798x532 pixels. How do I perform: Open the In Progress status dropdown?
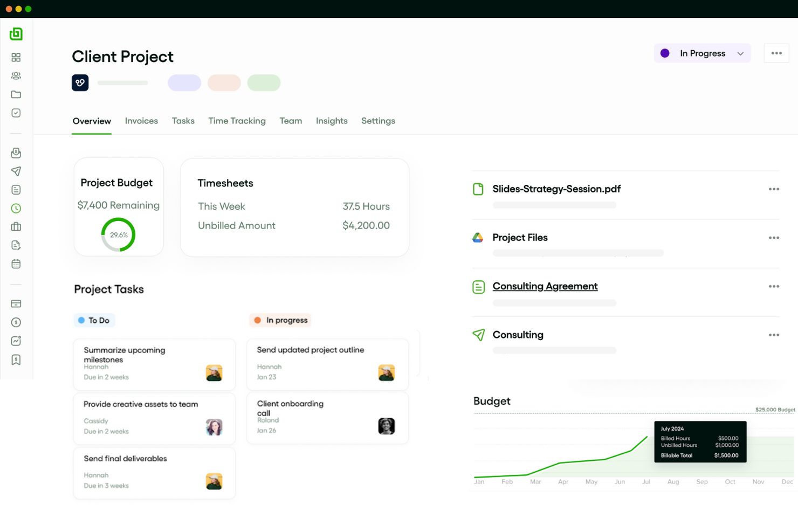pyautogui.click(x=701, y=53)
